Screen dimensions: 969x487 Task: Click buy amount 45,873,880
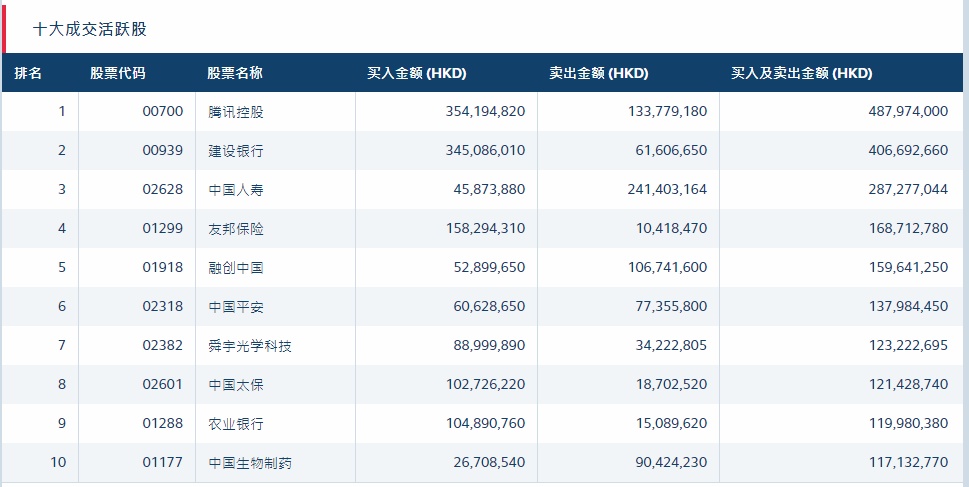tap(489, 189)
